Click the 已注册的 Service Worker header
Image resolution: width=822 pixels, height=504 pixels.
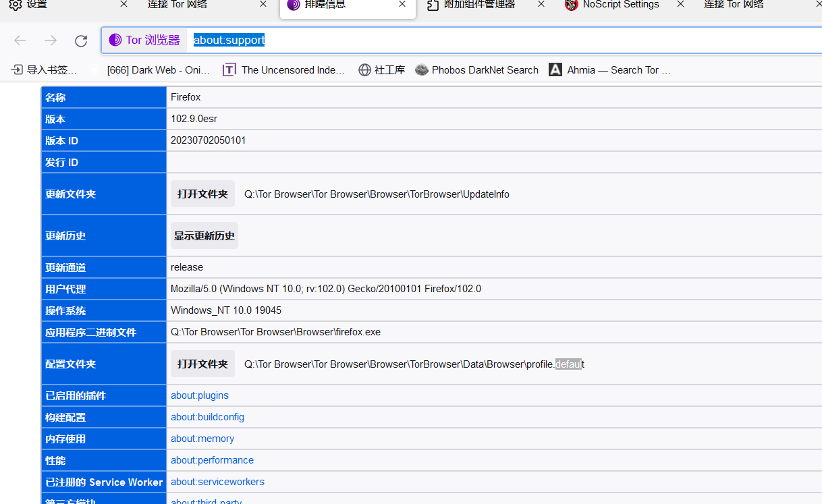click(x=104, y=482)
